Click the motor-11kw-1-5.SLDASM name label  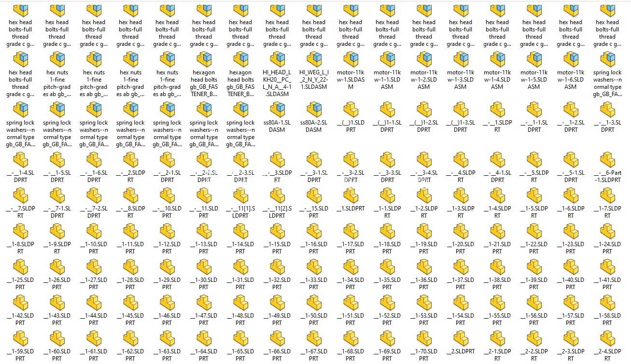[534, 80]
